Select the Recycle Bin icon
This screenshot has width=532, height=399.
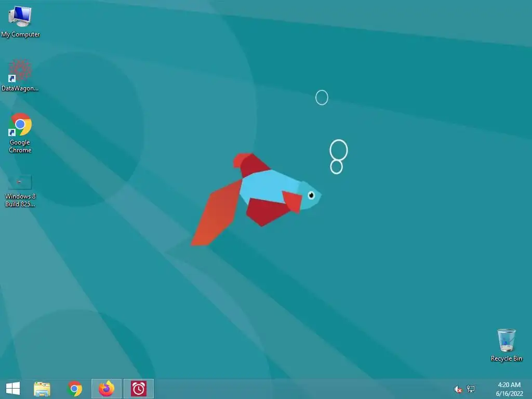click(506, 345)
